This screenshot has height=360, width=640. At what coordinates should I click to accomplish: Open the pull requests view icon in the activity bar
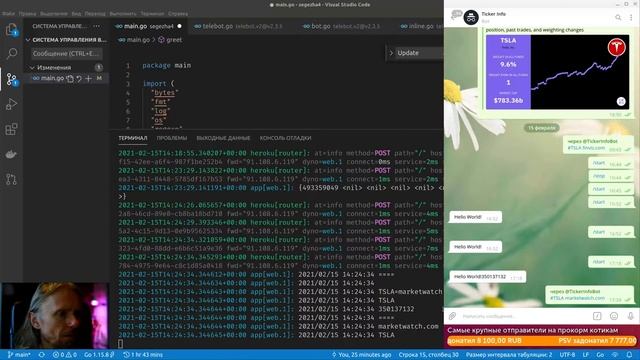coord(11,179)
